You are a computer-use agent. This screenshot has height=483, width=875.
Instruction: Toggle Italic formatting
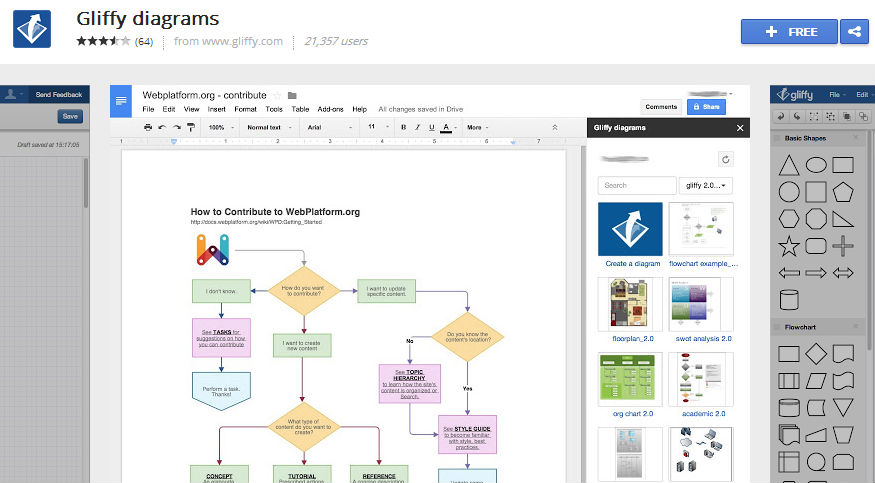pyautogui.click(x=417, y=127)
